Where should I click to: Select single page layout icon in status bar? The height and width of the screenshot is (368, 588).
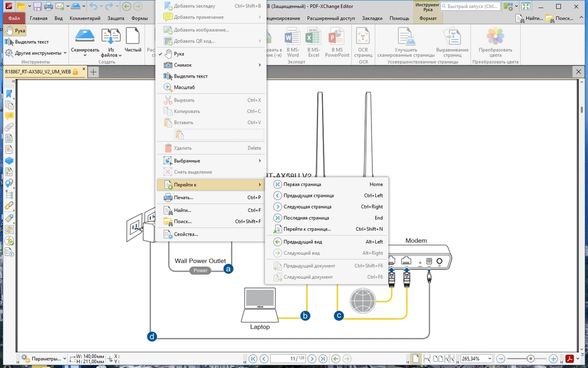click(x=415, y=359)
